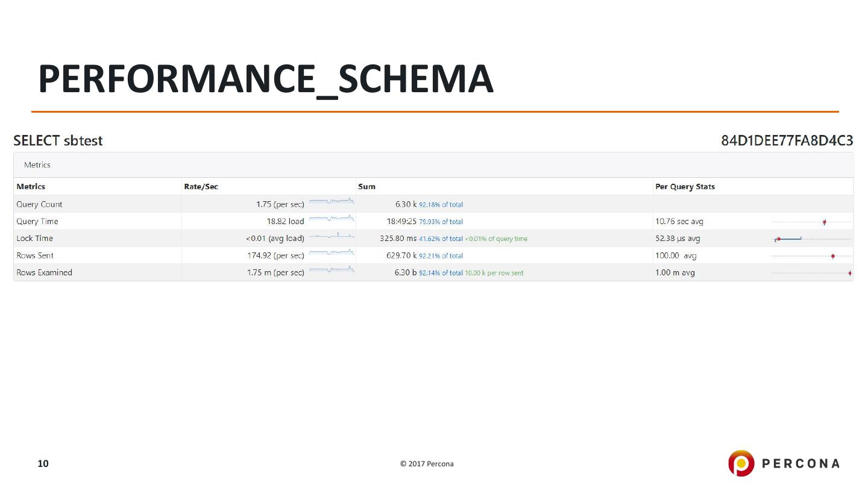Viewport: 868px width, 488px height.
Task: Click the Rows Sent red distribution marker
Action: 832,256
